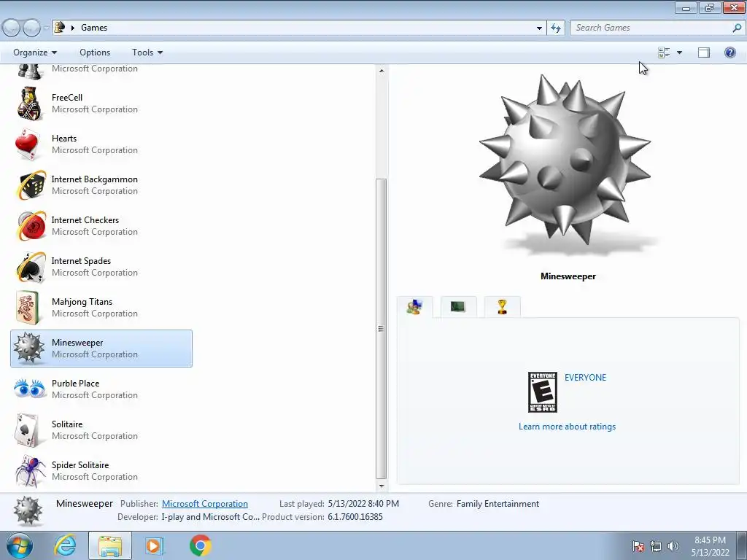Click the product version 6.1.7600.16385
The image size is (747, 560).
(355, 517)
